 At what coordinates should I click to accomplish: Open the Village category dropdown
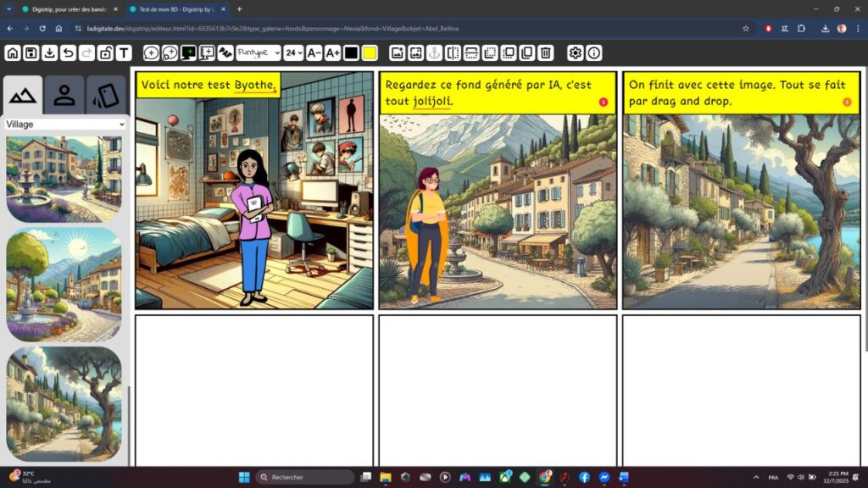click(x=64, y=124)
